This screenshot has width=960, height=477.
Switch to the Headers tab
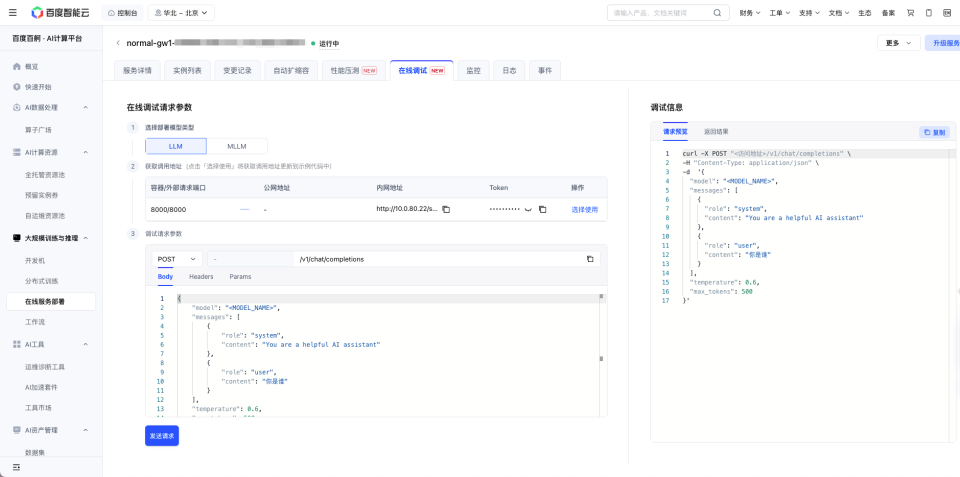(x=201, y=277)
